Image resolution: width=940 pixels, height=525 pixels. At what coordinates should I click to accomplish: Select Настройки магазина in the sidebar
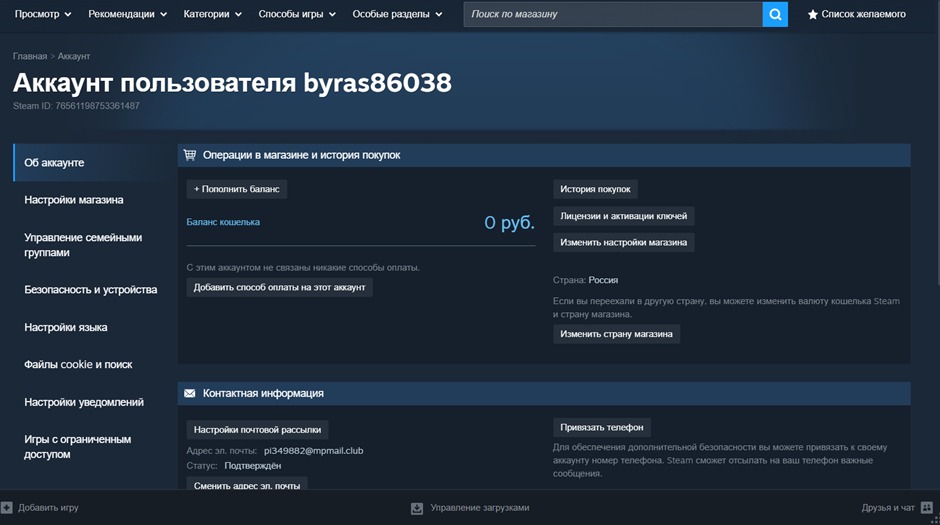(74, 200)
